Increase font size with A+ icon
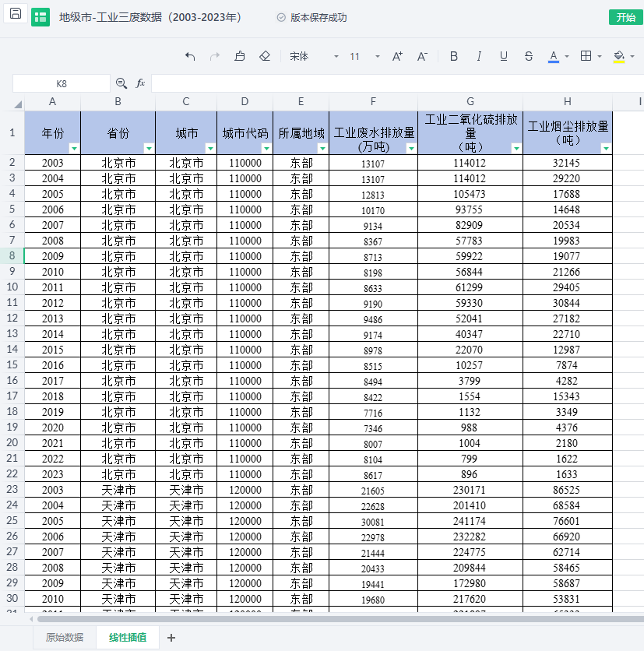 397,56
